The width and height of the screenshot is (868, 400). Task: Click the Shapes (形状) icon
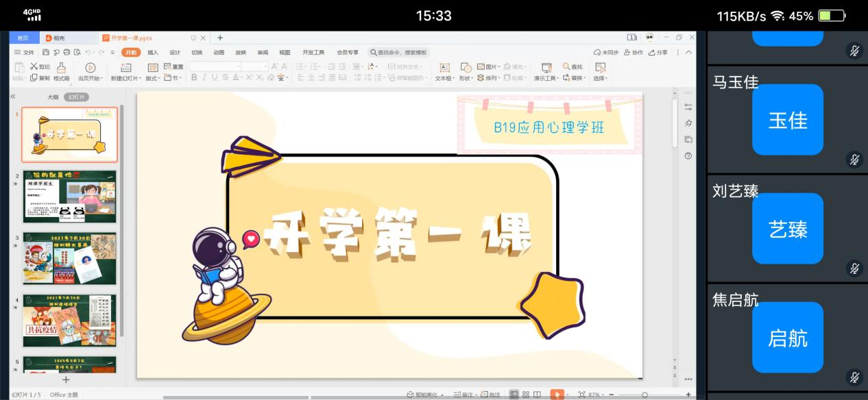[x=466, y=67]
